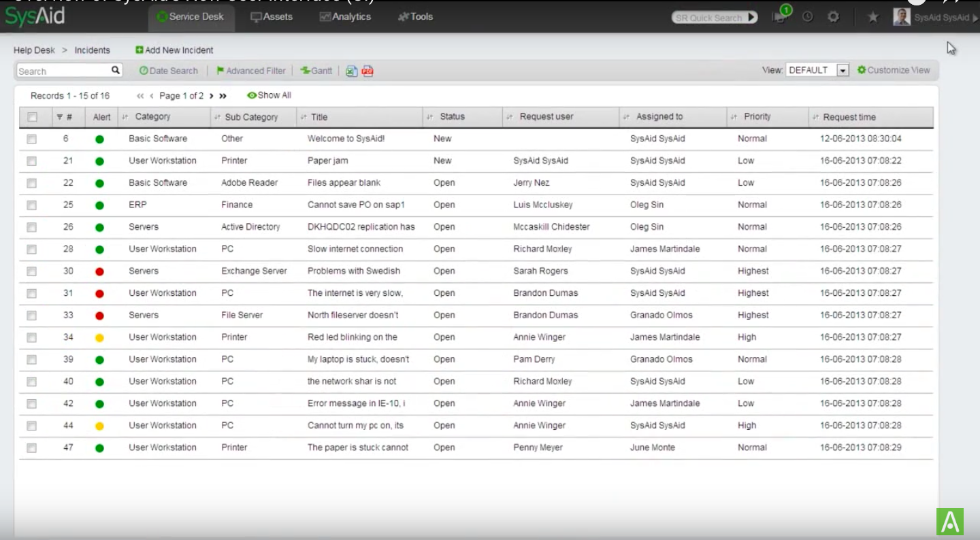
Task: Switch to the Assets tab
Action: point(272,17)
